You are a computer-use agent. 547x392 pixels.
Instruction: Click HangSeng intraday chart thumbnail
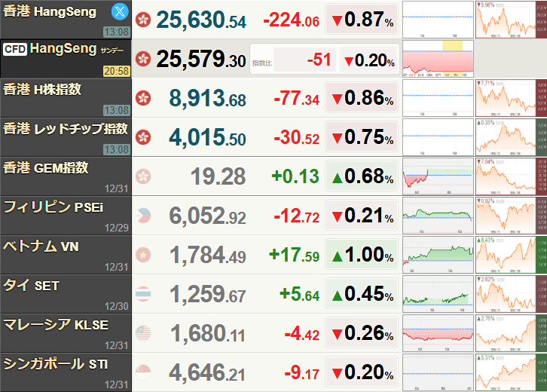click(x=439, y=20)
